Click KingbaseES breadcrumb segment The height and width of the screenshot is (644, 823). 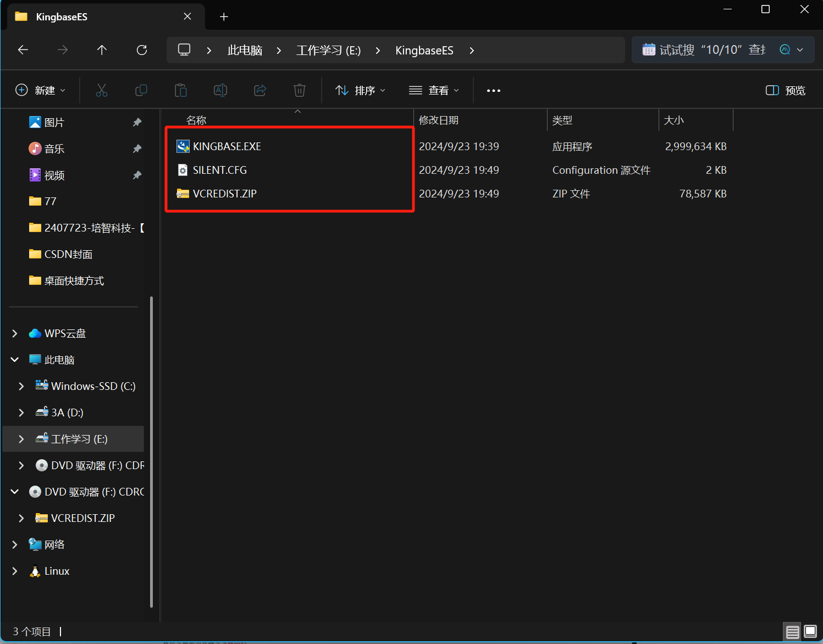(424, 51)
